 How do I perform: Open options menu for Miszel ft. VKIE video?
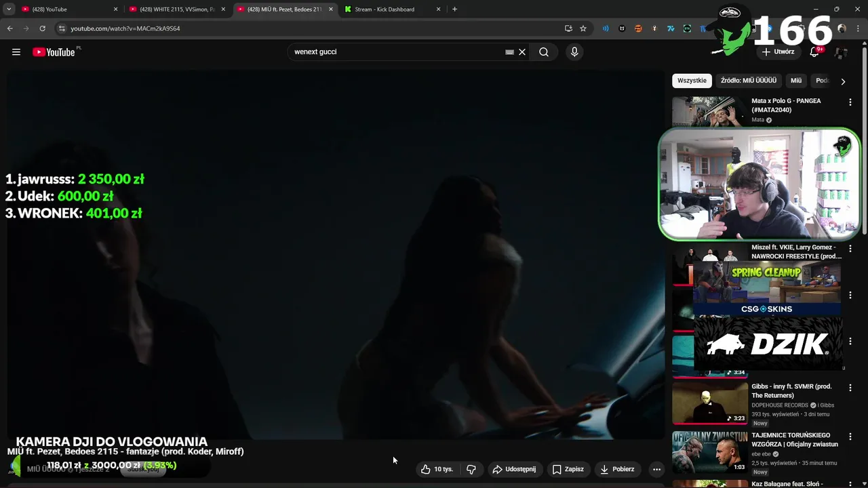850,249
